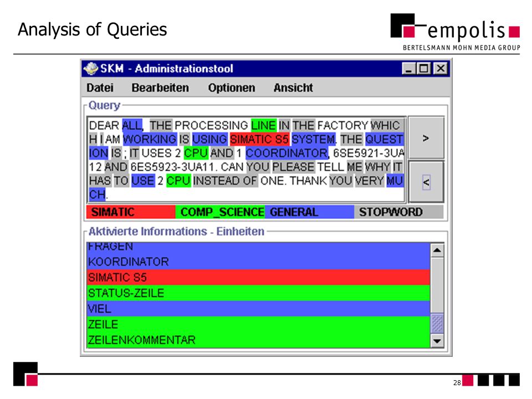The width and height of the screenshot is (532, 399).
Task: Click the word FACTORY in the query
Action: (x=342, y=125)
